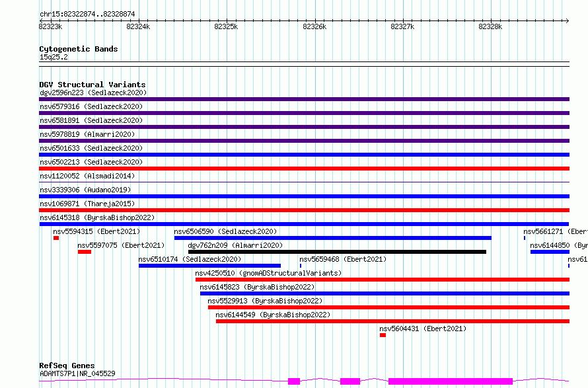Select nsv6501633 (Sedlazeck2020) label
This screenshot has height=388, width=588.
click(91, 148)
